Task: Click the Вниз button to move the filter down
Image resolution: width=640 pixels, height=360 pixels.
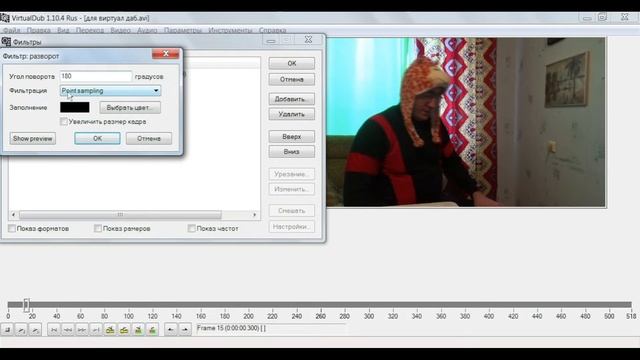Action: click(292, 152)
